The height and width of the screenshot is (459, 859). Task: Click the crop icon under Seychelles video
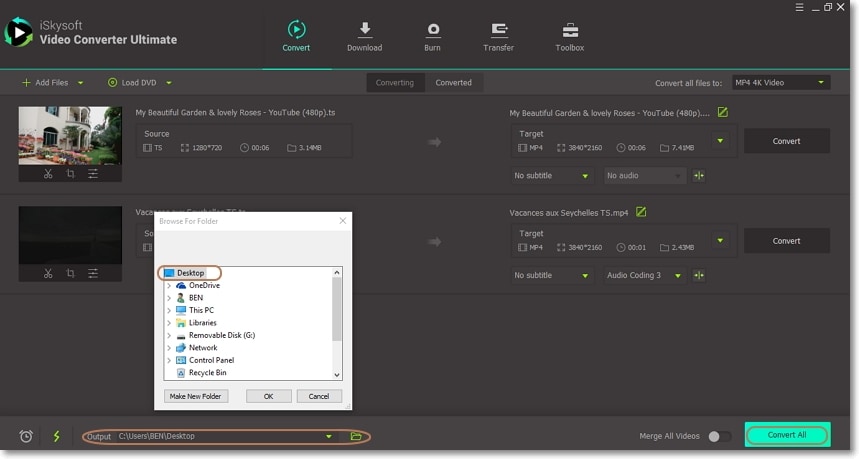(x=70, y=273)
